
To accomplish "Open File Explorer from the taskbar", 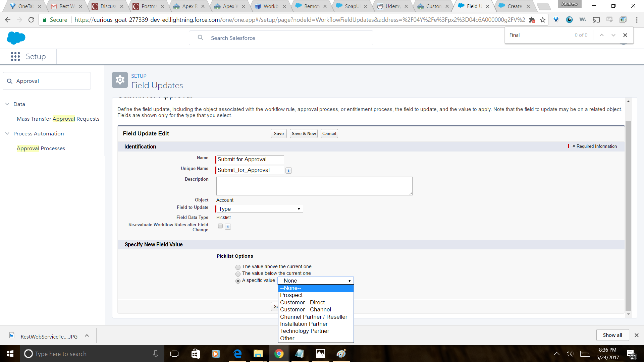I will [x=258, y=354].
